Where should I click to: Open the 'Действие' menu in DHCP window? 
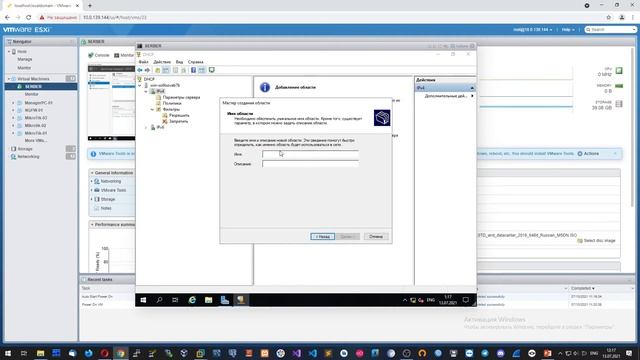click(x=162, y=62)
